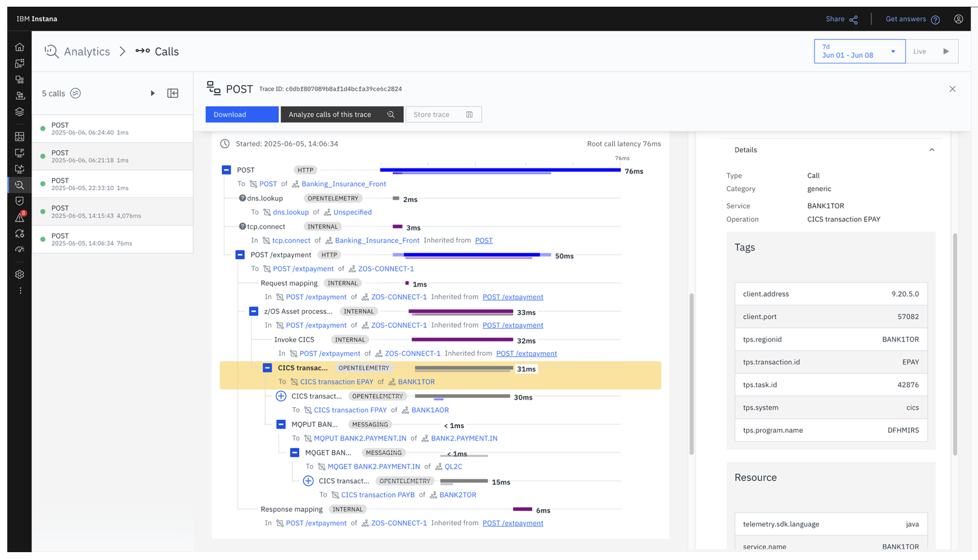
Task: Open the BANK1AOR service link
Action: pos(430,410)
